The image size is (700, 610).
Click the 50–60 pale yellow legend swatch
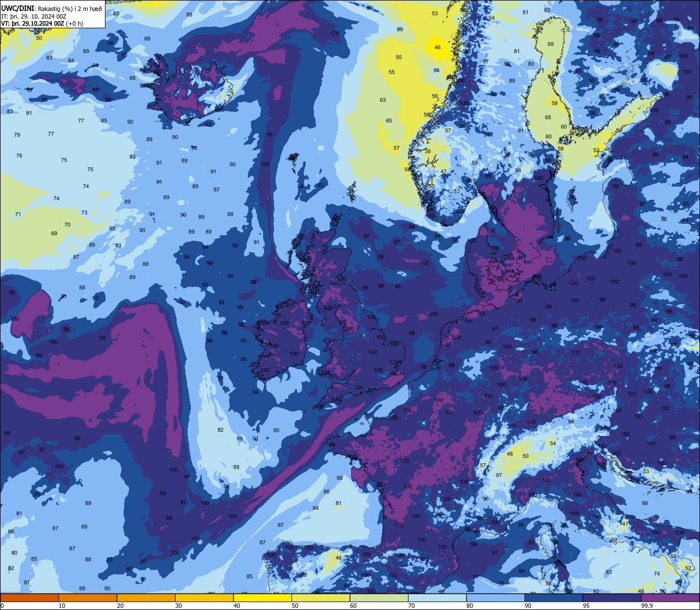pos(320,597)
